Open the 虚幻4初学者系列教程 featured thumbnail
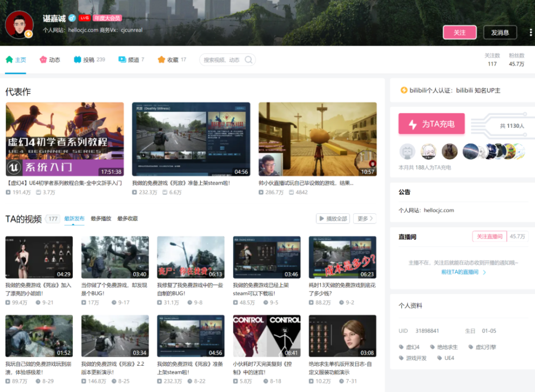 (x=65, y=139)
